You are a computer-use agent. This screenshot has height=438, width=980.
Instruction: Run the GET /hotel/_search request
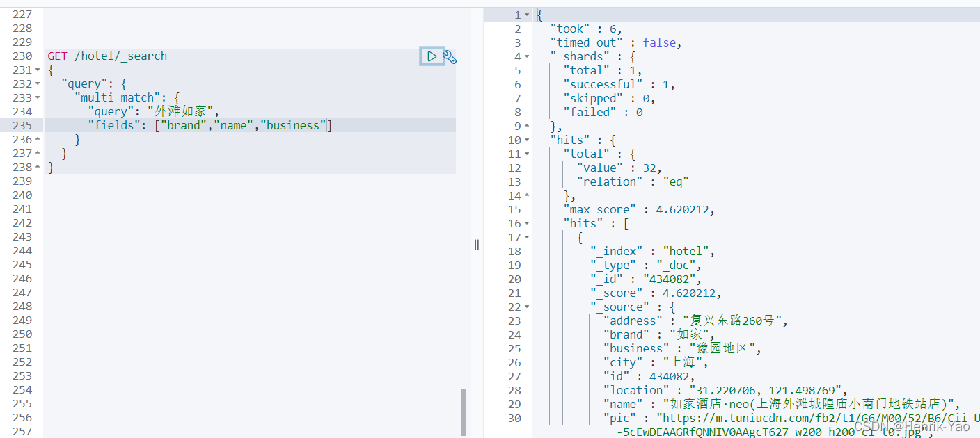click(x=432, y=56)
